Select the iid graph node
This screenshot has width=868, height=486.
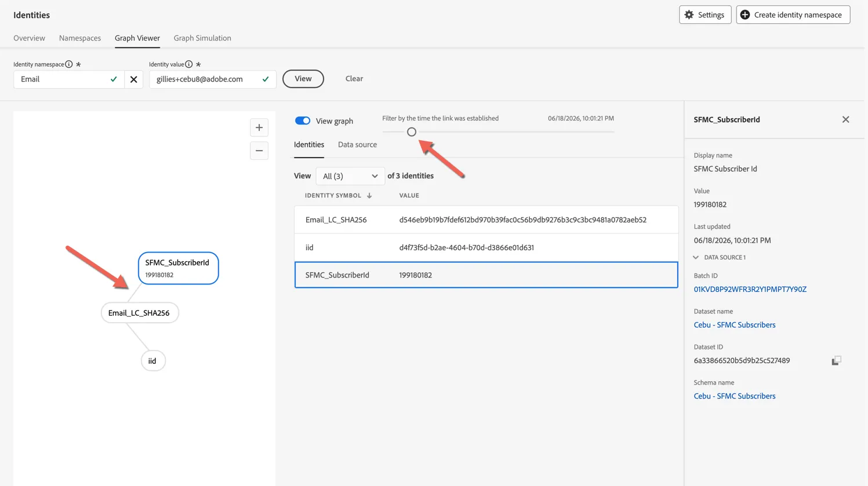(x=153, y=361)
